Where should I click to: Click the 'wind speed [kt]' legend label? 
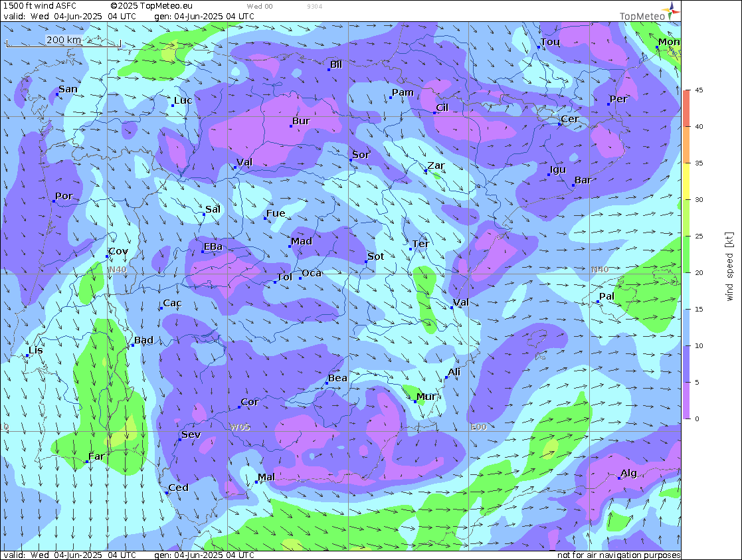coord(729,266)
